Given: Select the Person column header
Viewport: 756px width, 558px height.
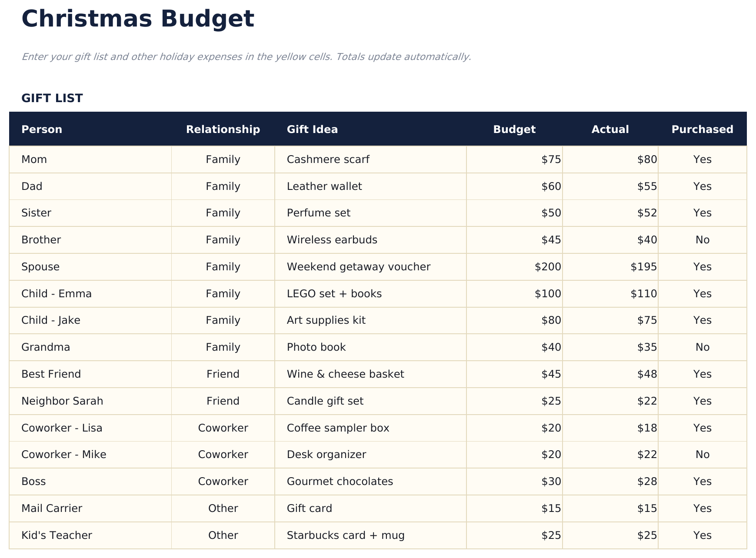Looking at the screenshot, I should (x=42, y=129).
